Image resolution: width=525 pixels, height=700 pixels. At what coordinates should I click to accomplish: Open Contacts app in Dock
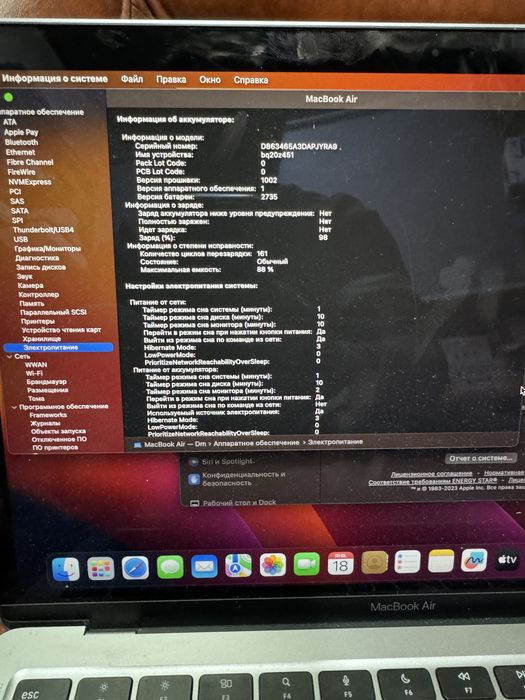click(x=375, y=562)
